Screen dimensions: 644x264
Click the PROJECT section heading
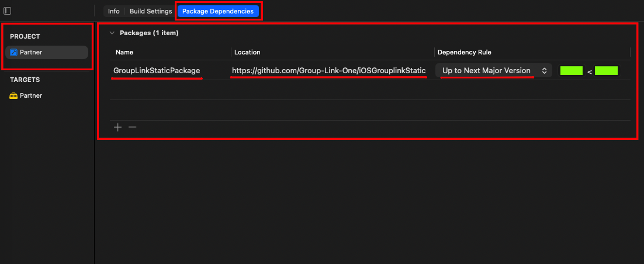pos(25,36)
